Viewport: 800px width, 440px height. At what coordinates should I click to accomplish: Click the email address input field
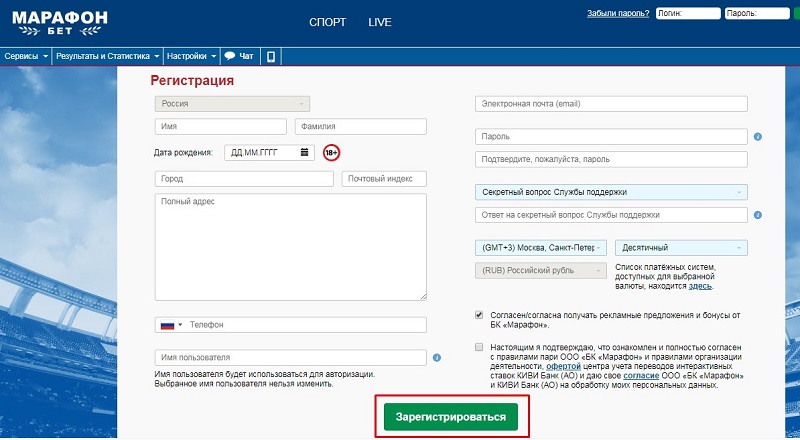(x=610, y=104)
